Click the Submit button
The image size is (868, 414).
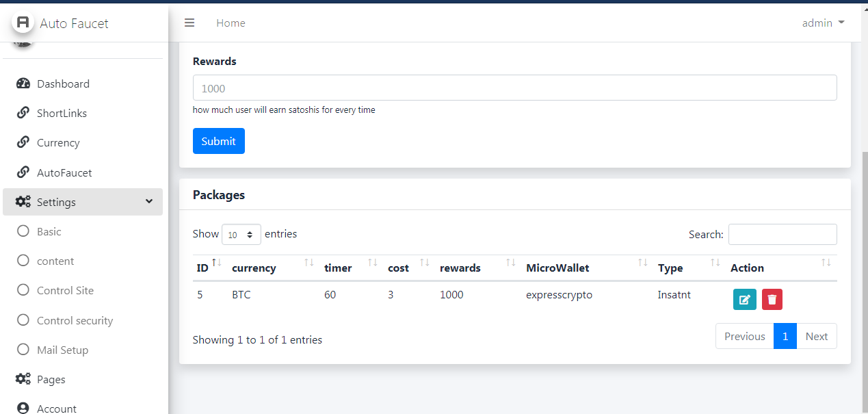[218, 141]
